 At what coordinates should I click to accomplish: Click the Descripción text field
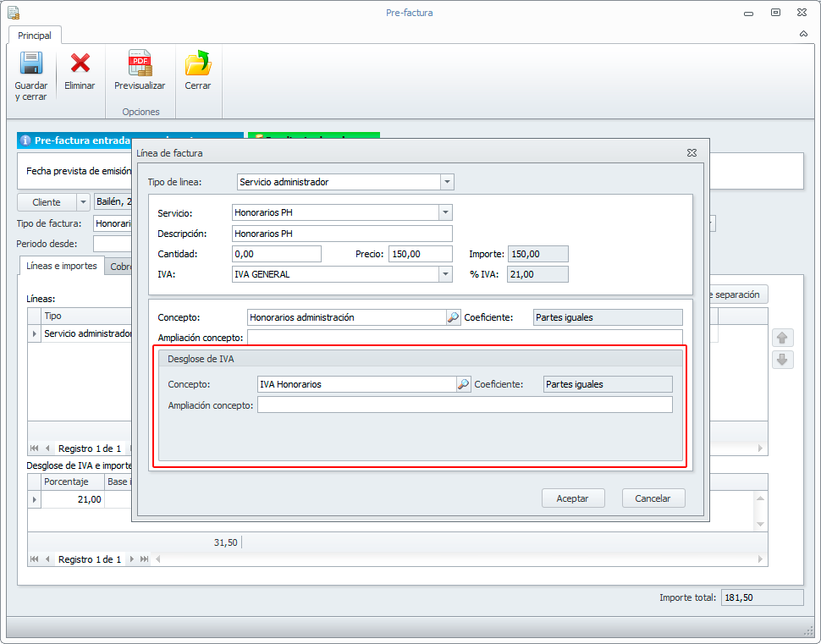pyautogui.click(x=342, y=234)
